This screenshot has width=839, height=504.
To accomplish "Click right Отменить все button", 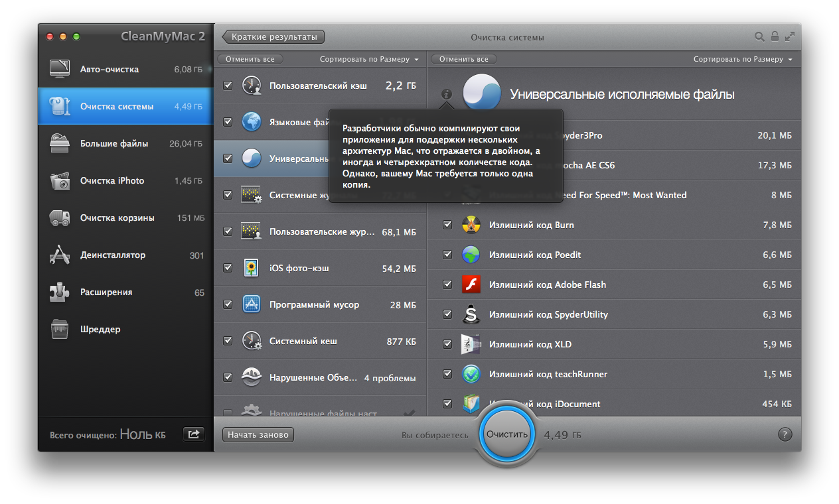I will [464, 59].
